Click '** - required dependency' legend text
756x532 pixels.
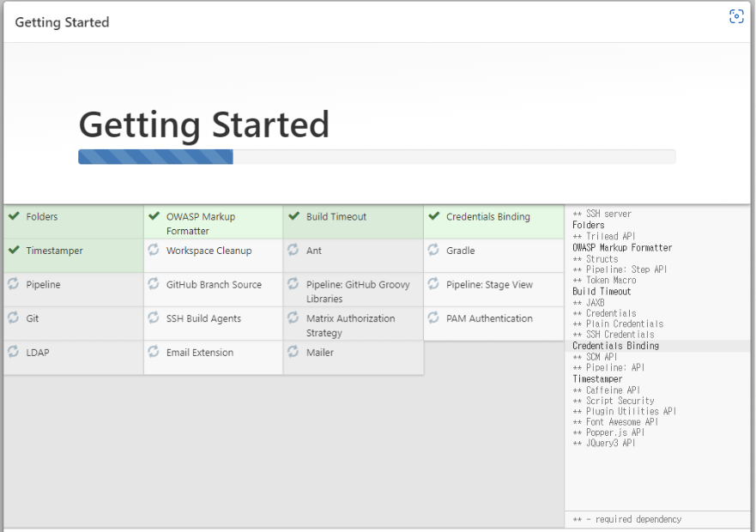[x=626, y=519]
